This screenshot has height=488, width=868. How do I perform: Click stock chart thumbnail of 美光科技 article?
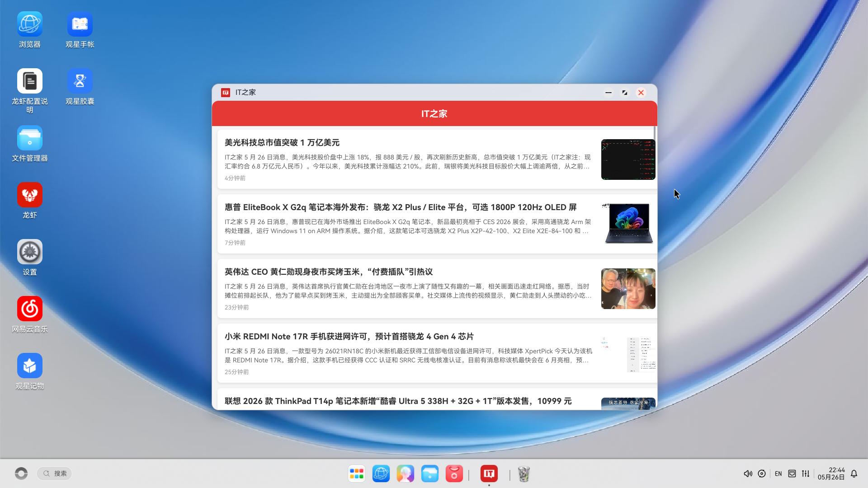628,160
